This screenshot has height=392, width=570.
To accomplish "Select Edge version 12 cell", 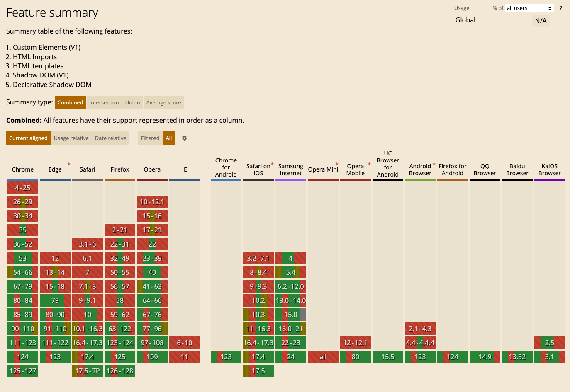I will pos(55,258).
